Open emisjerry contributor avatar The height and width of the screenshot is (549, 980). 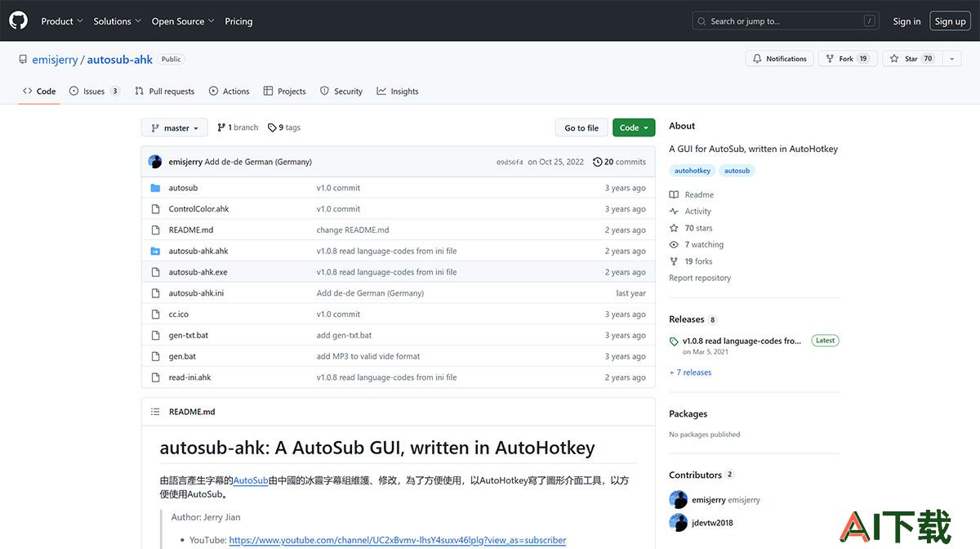pyautogui.click(x=678, y=500)
